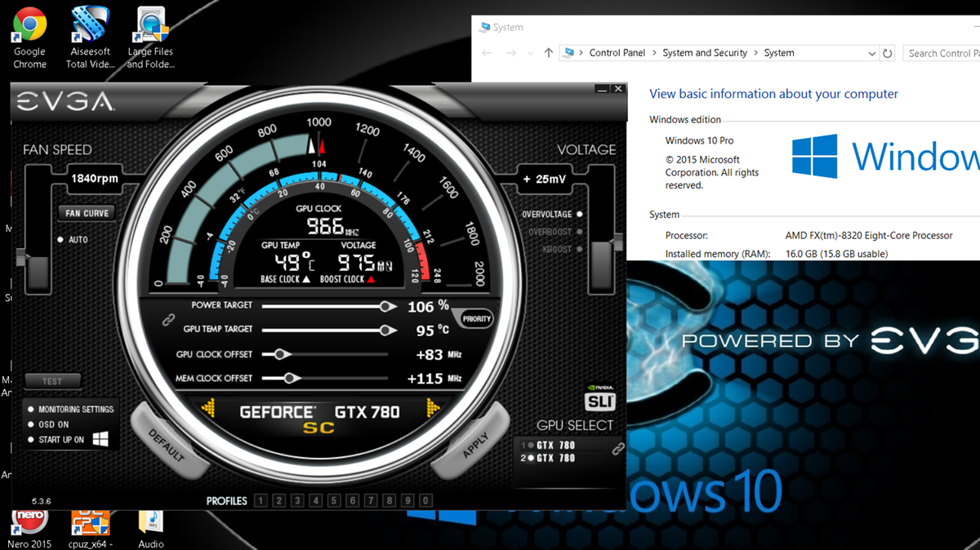Screen dimensions: 980x550
Task: Click the Boost Clock red triangle indicator
Action: (x=370, y=279)
